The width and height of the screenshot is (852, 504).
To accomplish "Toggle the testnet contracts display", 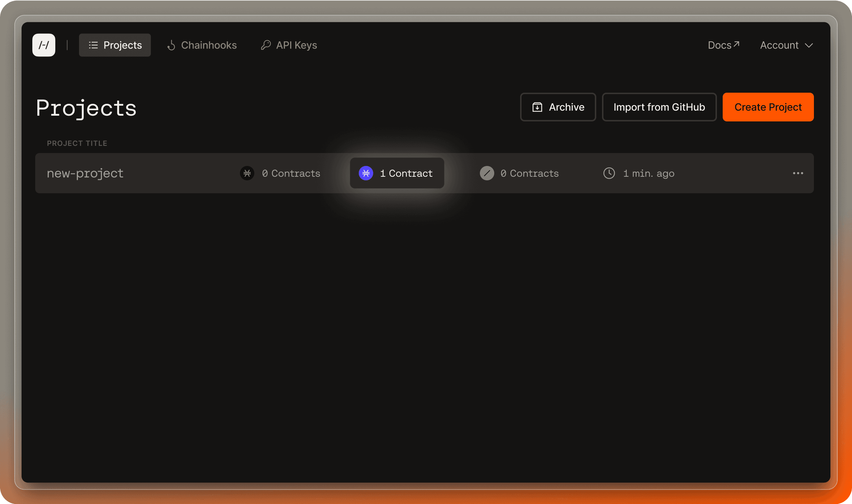I will coord(396,173).
